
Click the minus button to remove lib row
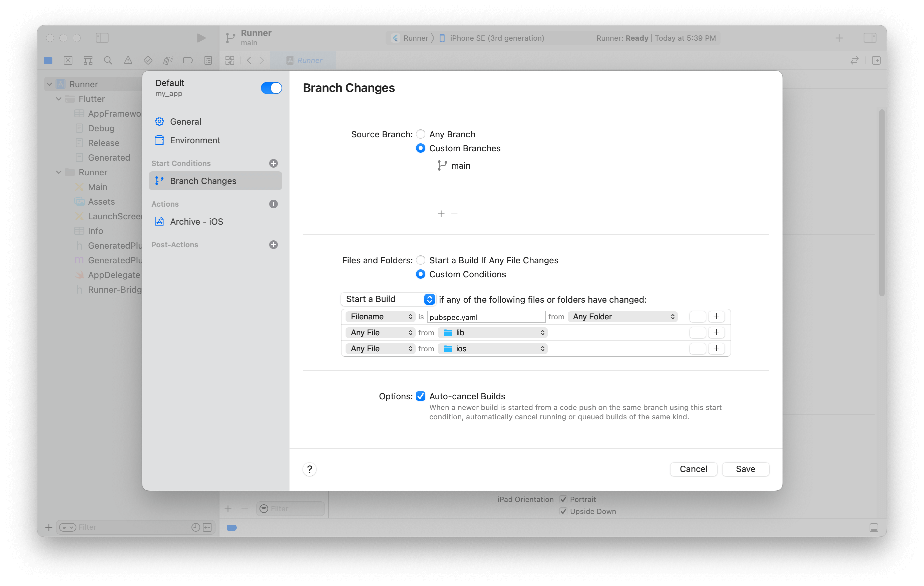(x=698, y=332)
